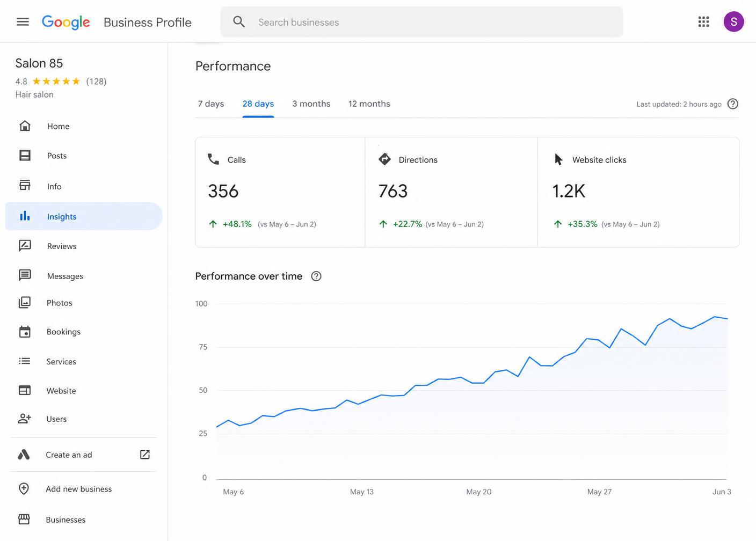Click the Bookings calendar icon
The width and height of the screenshot is (756, 541).
pos(25,332)
